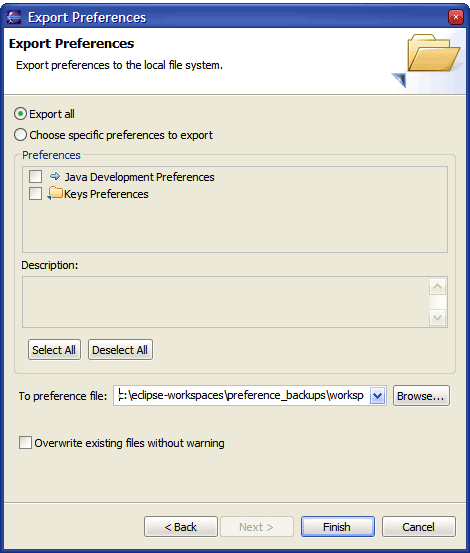This screenshot has width=470, height=553.
Task: Open the Browse... file chooser
Action: coord(421,396)
